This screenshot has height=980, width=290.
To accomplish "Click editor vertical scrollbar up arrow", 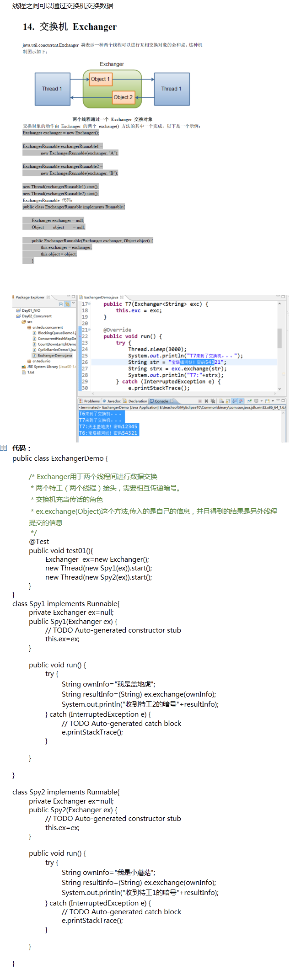I will point(279,304).
